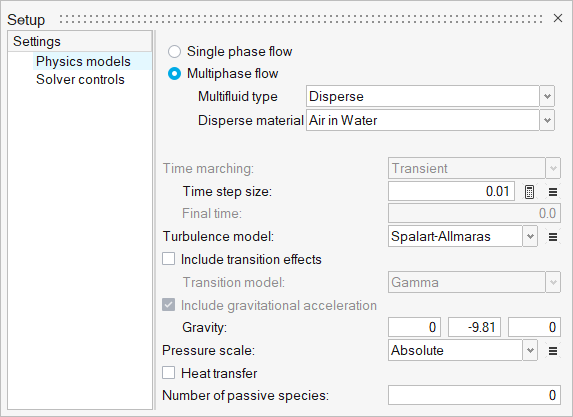Click the Number of passive species field
The width and height of the screenshot is (573, 417).
(x=474, y=395)
